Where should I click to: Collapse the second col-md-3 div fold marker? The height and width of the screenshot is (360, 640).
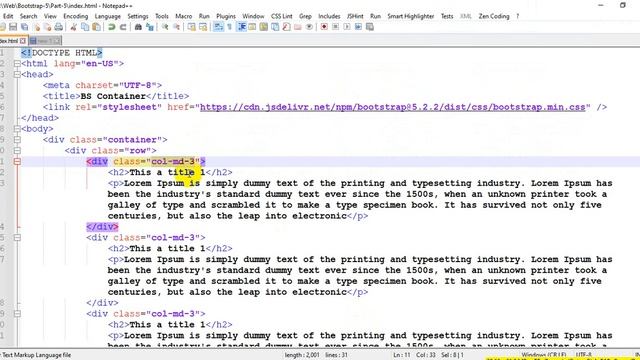[17, 238]
